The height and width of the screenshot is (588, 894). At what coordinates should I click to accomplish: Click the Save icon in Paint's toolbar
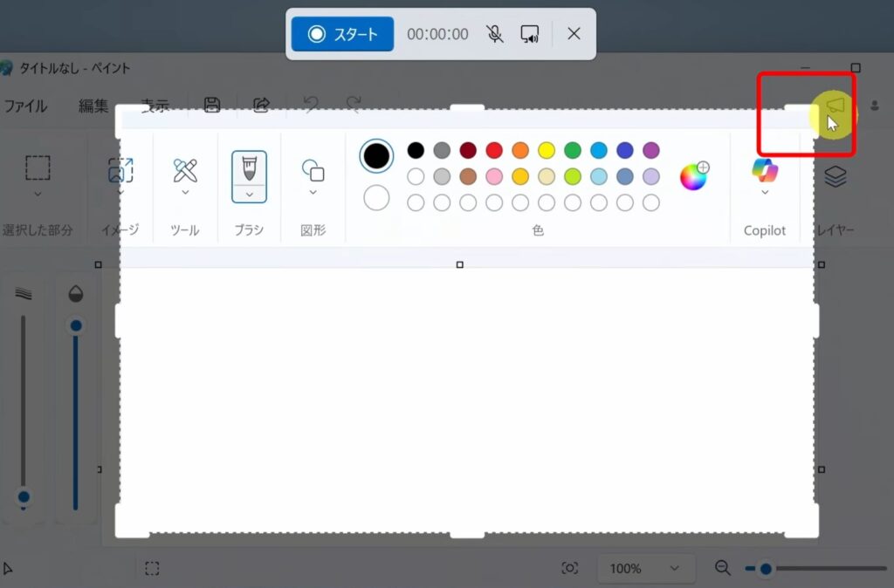(212, 104)
